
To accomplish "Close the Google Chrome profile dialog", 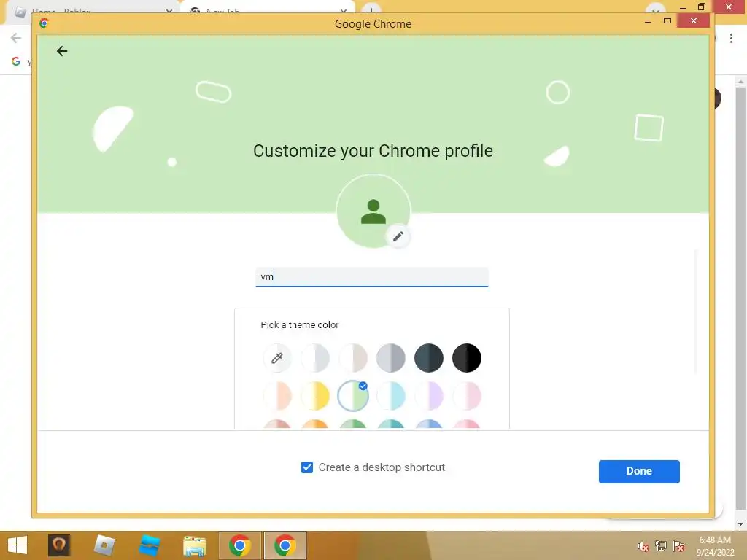I will 694,20.
